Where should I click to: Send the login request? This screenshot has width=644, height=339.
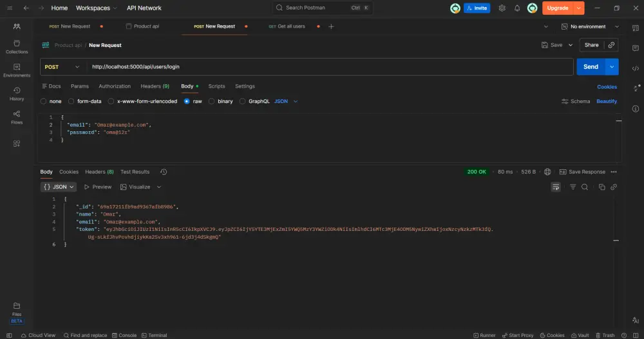591,67
